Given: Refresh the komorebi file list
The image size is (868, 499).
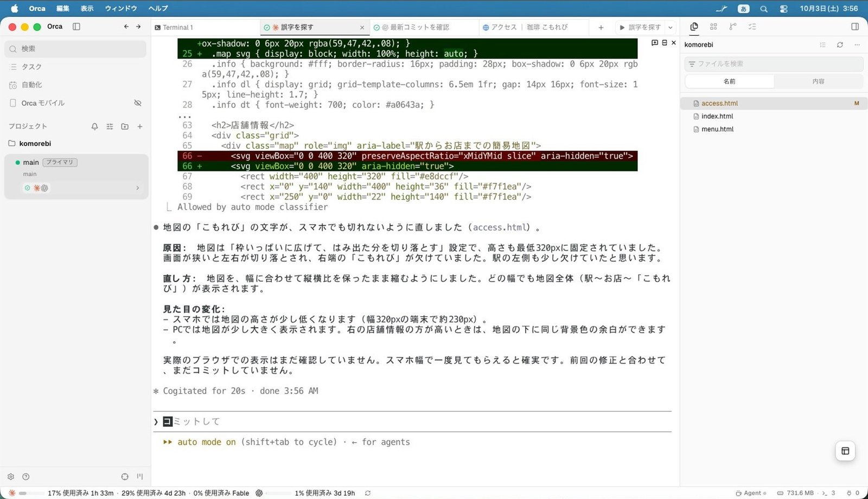Looking at the screenshot, I should [840, 45].
